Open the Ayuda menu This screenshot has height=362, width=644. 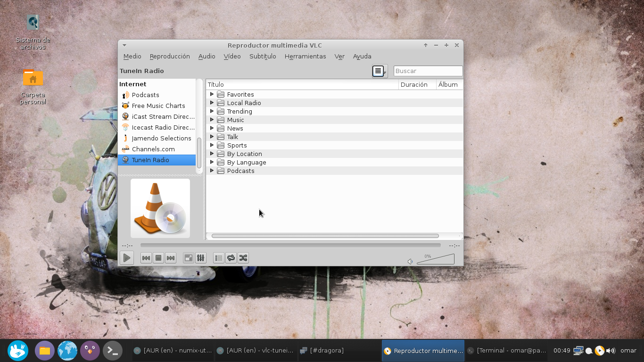362,56
